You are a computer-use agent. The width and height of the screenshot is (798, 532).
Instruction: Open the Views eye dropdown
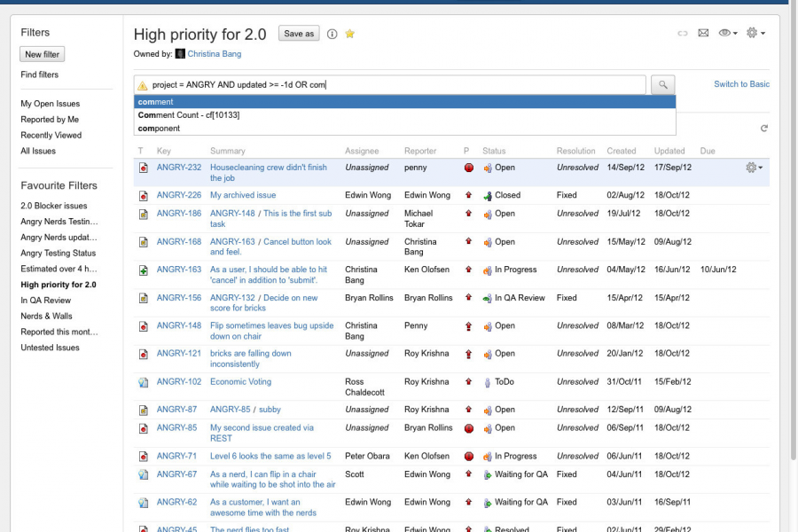tap(728, 33)
